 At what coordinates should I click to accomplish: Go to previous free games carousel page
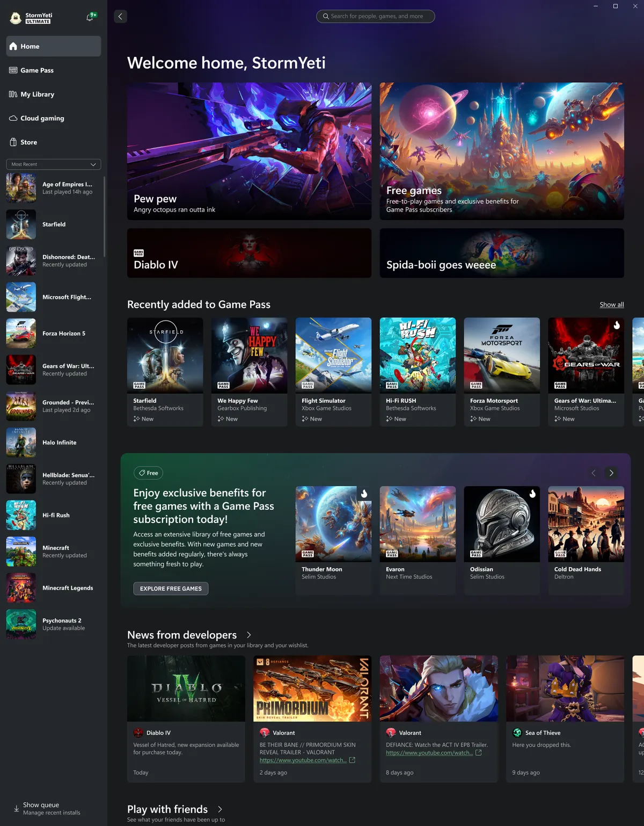(x=594, y=473)
